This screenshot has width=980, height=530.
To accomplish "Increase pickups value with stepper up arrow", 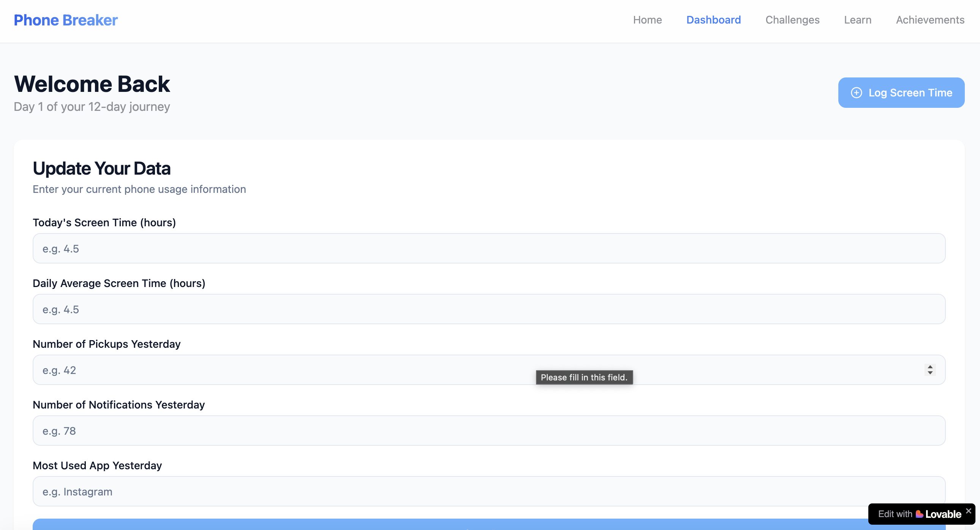I will (x=930, y=366).
